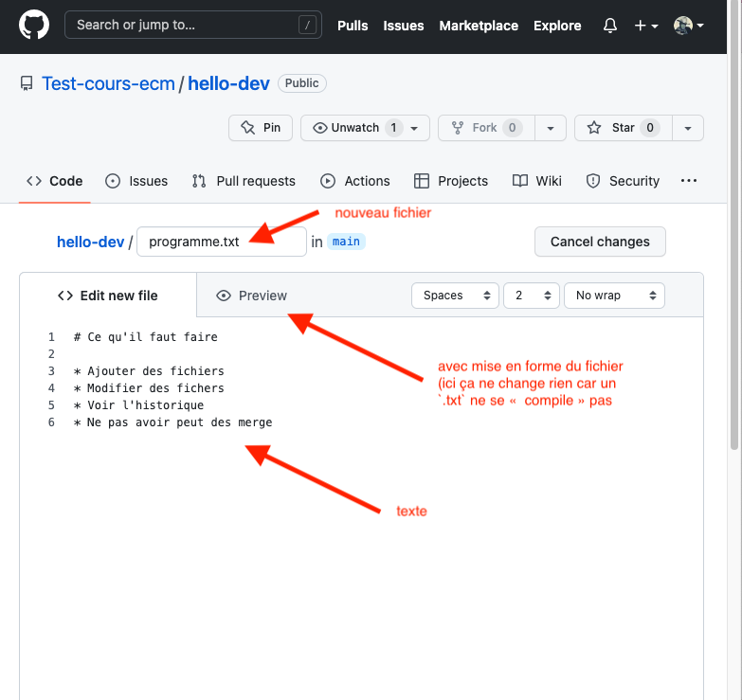Screen dimensions: 742x700
Task: Expand the Fork options dropdown arrow
Action: click(x=551, y=128)
